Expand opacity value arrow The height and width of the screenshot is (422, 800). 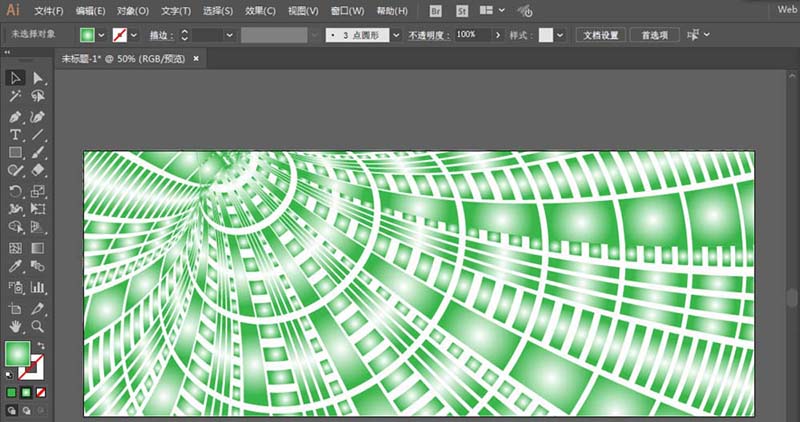498,35
